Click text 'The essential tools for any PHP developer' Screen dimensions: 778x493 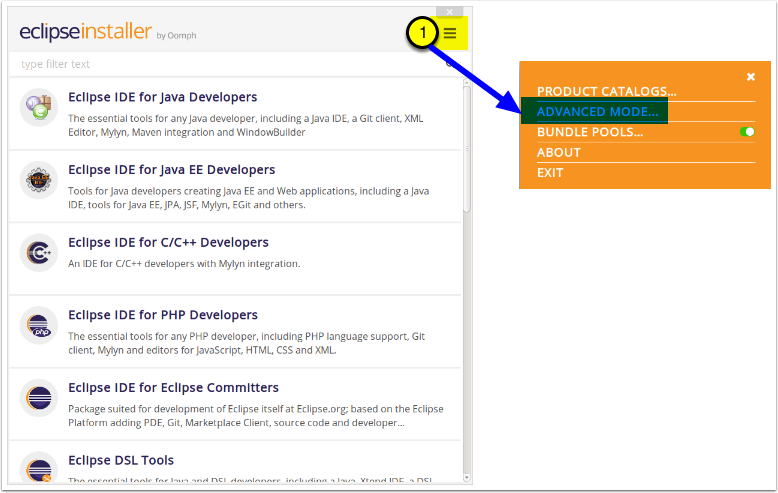(163, 336)
